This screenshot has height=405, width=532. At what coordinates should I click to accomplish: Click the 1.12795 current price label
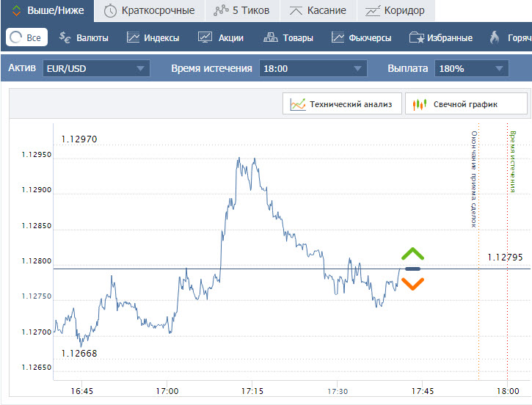pos(505,258)
